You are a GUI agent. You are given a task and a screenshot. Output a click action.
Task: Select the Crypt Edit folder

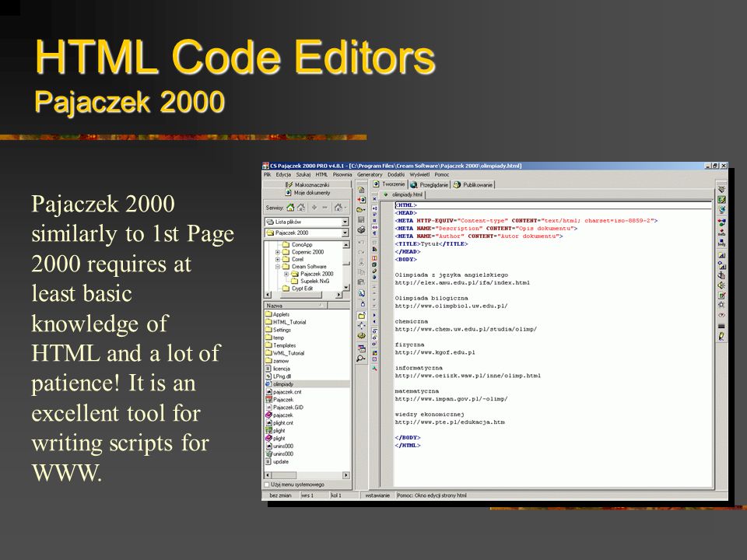tap(298, 289)
